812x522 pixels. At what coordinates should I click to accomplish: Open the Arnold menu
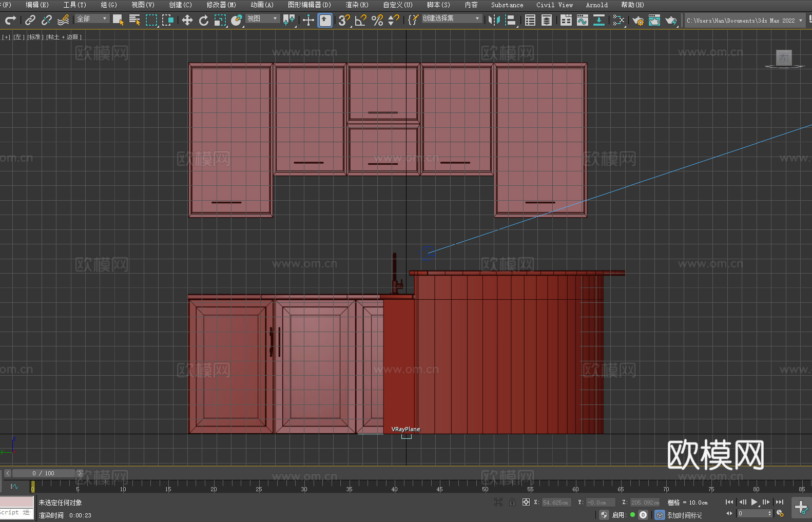click(596, 5)
